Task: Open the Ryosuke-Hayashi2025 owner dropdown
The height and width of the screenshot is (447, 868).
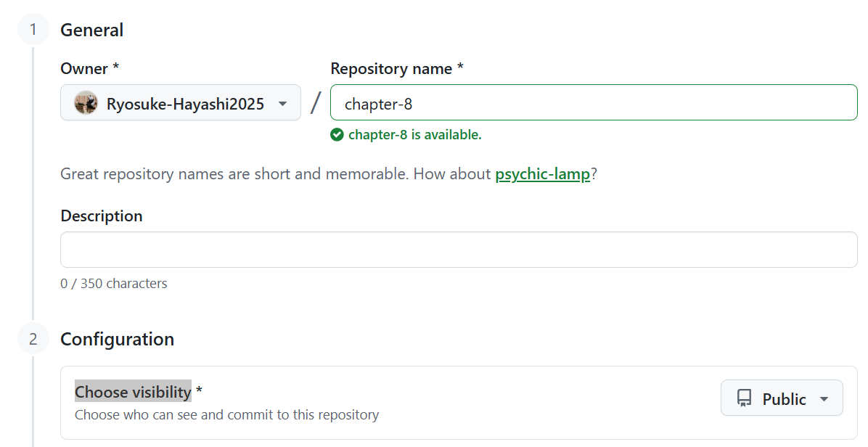Action: pyautogui.click(x=181, y=103)
